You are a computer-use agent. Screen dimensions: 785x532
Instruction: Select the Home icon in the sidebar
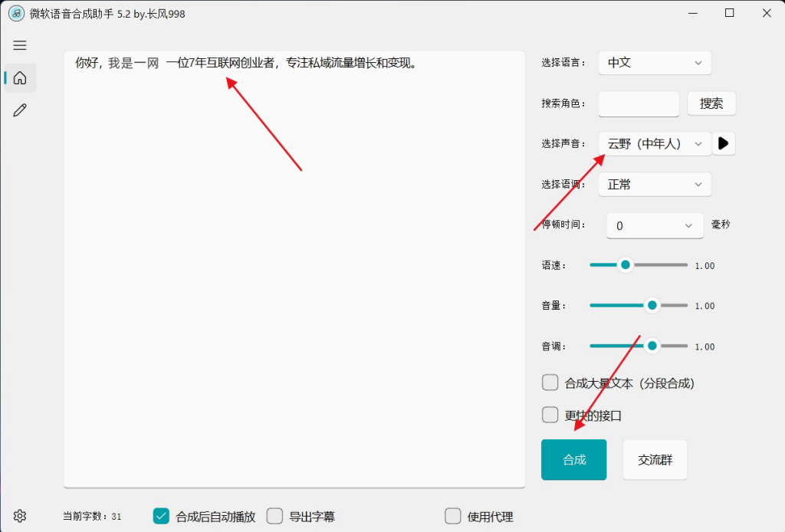20,77
